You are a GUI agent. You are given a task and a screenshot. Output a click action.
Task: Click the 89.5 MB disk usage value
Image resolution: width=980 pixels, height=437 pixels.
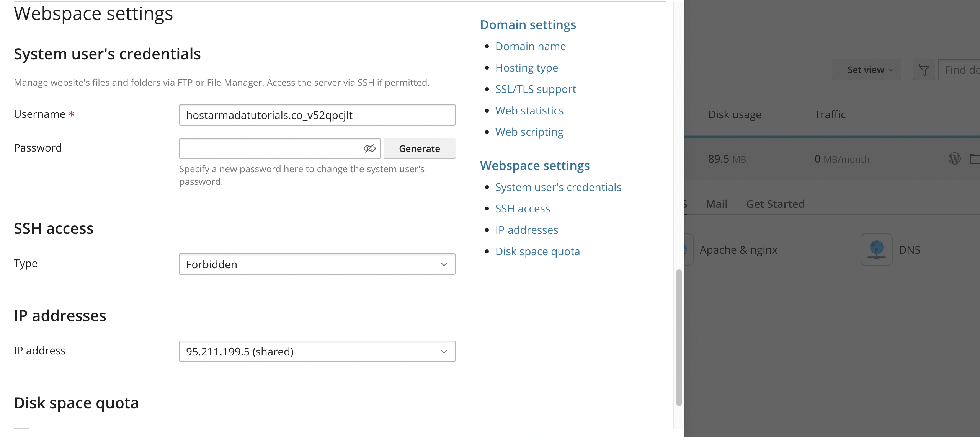tap(727, 159)
